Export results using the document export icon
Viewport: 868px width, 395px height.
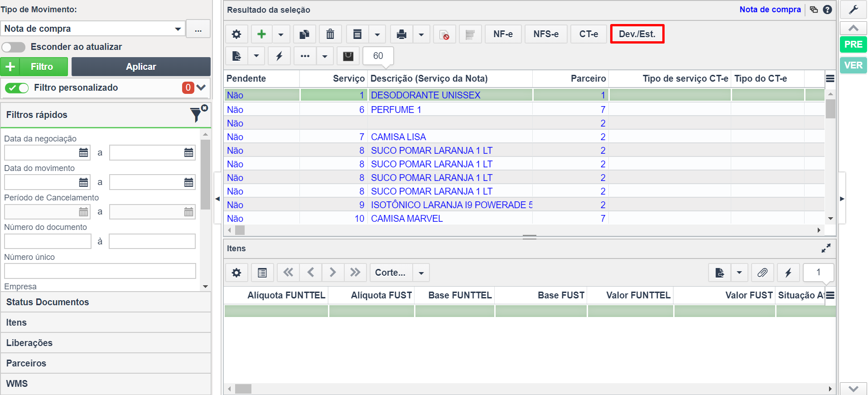pyautogui.click(x=236, y=56)
